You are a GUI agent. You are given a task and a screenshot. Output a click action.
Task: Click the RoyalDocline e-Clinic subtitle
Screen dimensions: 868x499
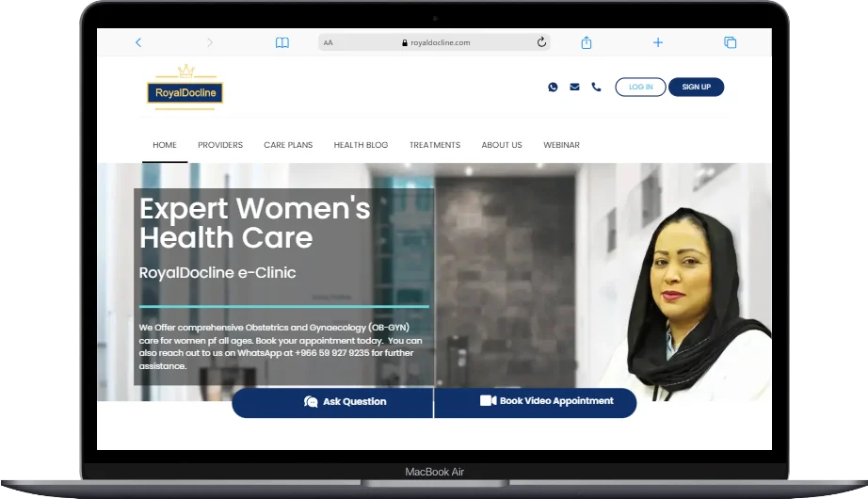[217, 272]
